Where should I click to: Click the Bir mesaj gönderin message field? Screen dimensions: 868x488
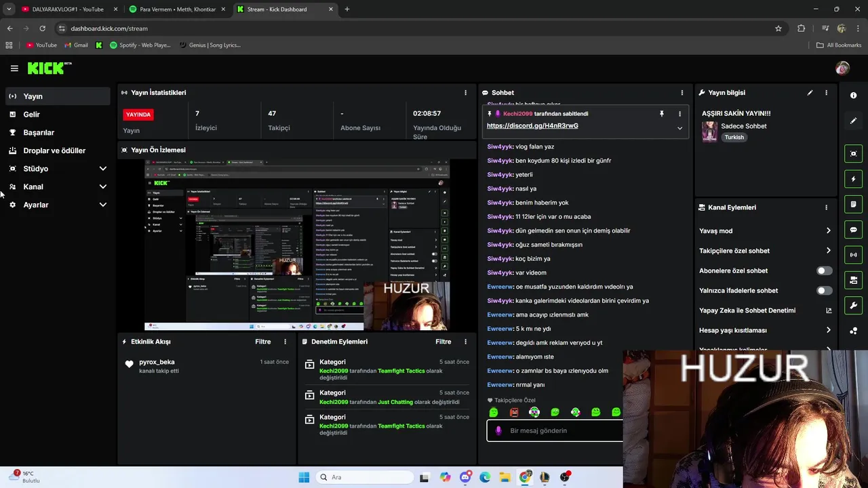pos(555,430)
